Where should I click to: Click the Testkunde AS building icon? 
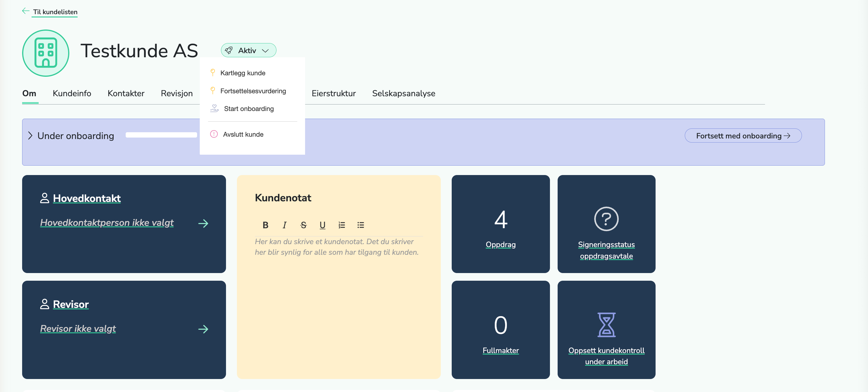tap(46, 53)
